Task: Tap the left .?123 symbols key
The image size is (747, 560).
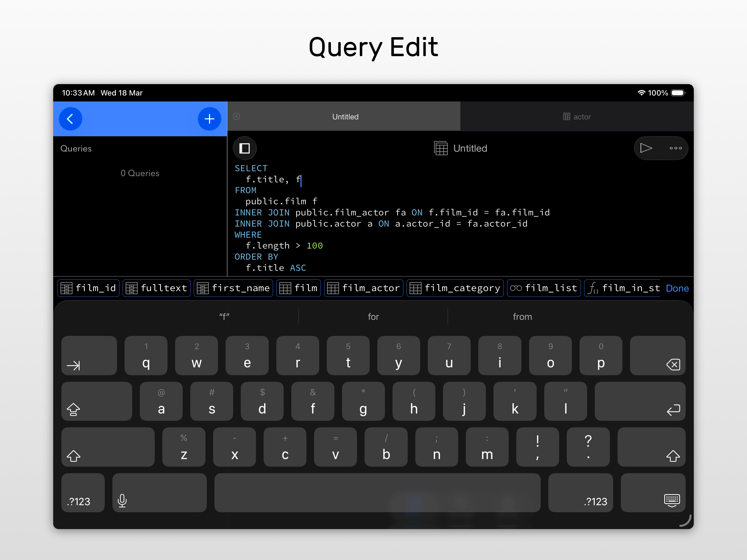Action: [x=83, y=493]
